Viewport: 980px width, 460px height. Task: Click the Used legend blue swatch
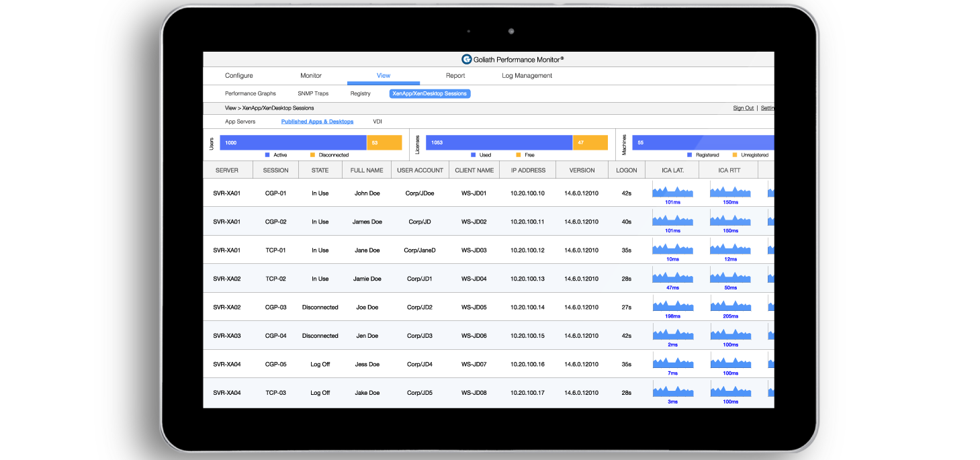(x=473, y=155)
